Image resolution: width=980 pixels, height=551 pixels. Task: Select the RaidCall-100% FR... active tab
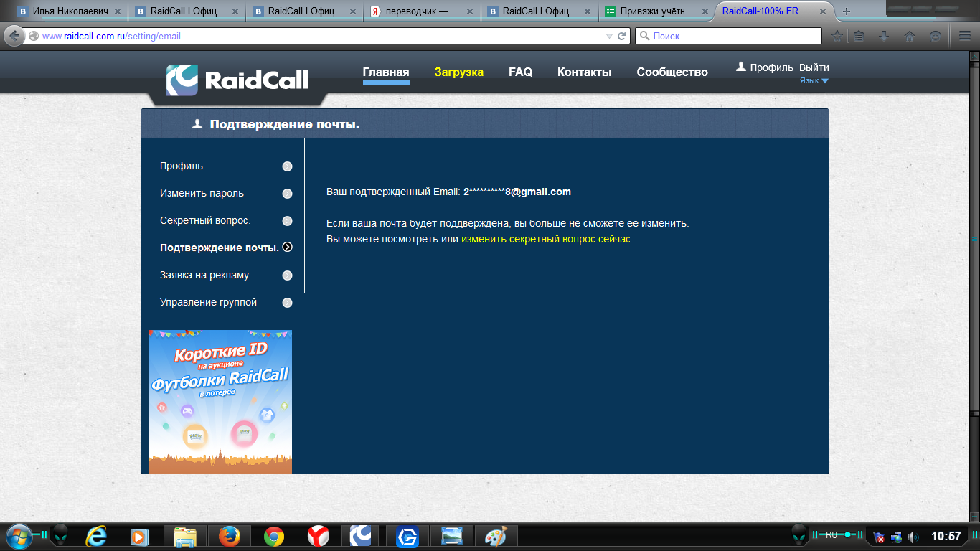point(773,11)
